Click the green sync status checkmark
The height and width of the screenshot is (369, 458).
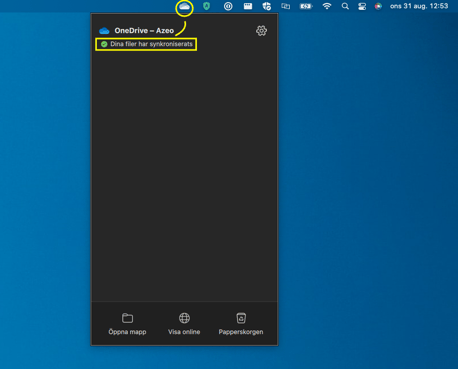point(104,44)
